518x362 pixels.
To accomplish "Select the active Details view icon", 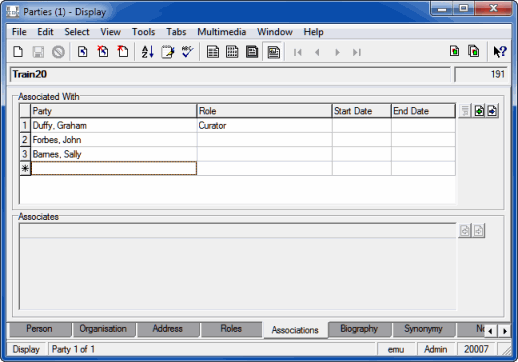I will 273,52.
